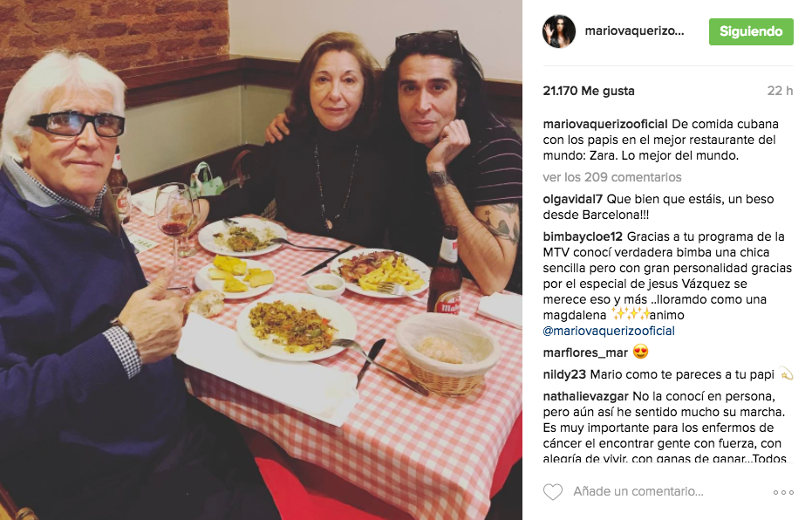Open bimbaycloe12 commenter profile
Image resolution: width=812 pixels, height=520 pixels.
coord(583,236)
